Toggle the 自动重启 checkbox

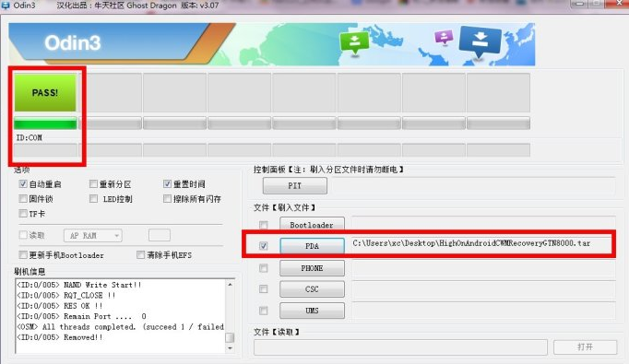[23, 184]
